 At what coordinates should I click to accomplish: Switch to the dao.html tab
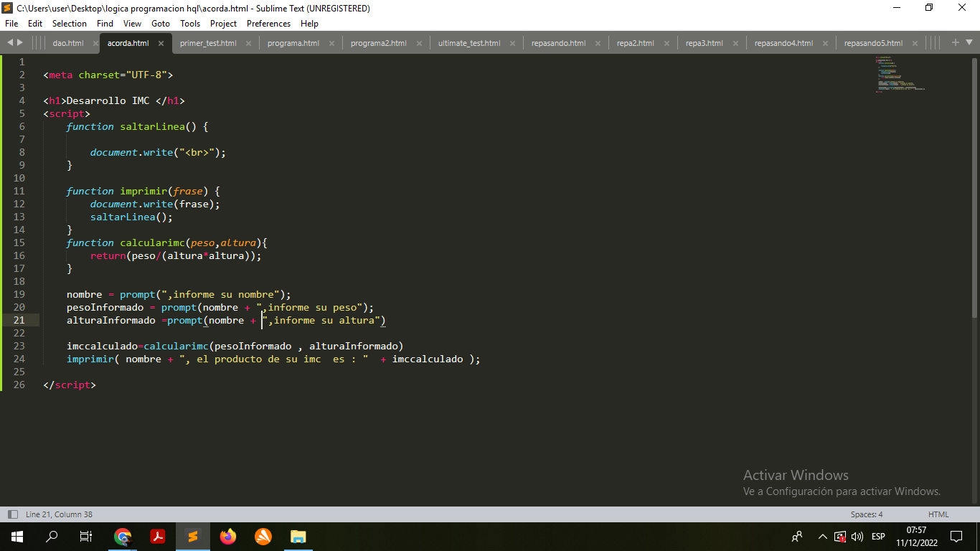(68, 43)
